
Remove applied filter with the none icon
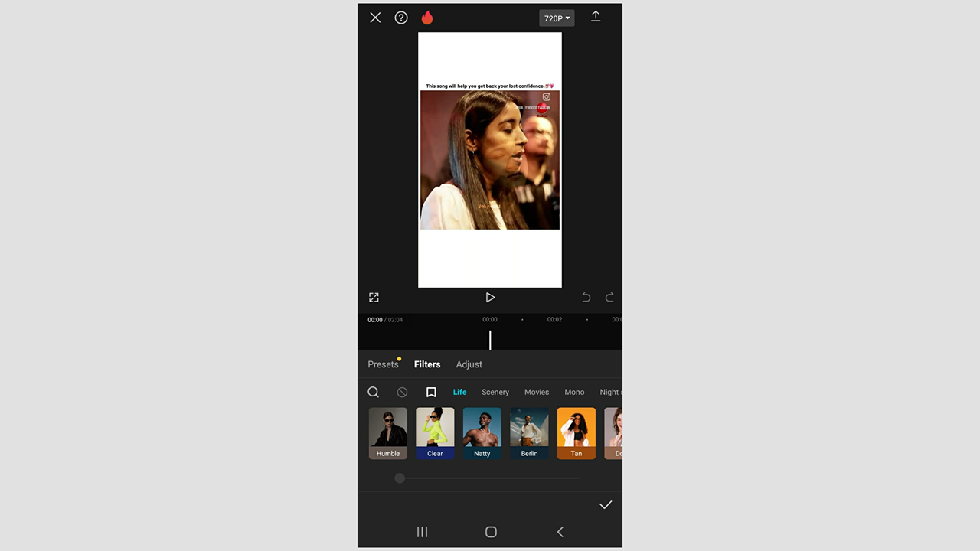coord(402,392)
